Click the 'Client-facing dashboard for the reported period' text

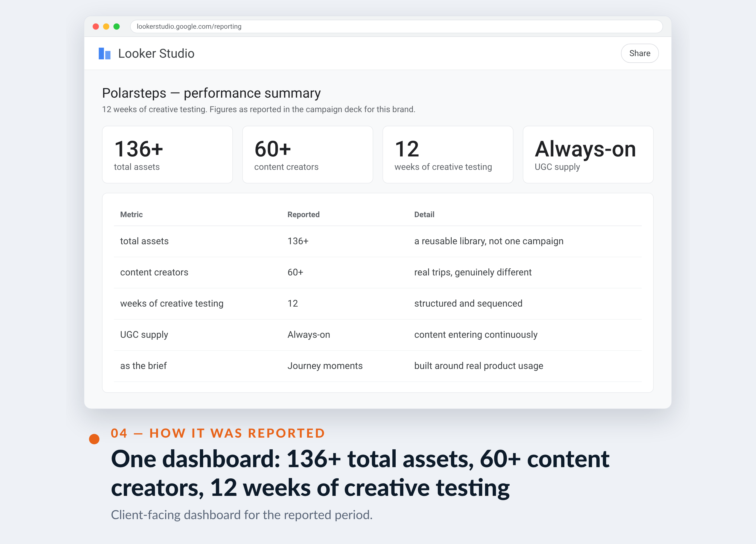pyautogui.click(x=242, y=515)
